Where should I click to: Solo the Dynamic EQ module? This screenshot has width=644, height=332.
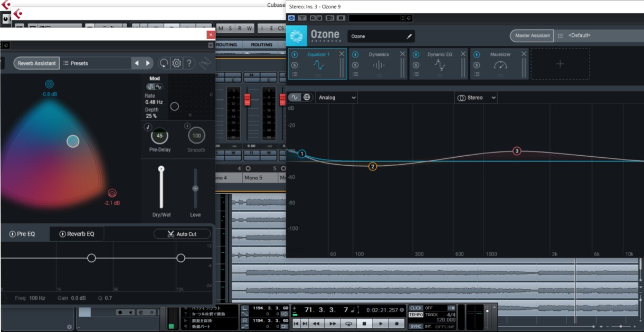tap(416, 65)
